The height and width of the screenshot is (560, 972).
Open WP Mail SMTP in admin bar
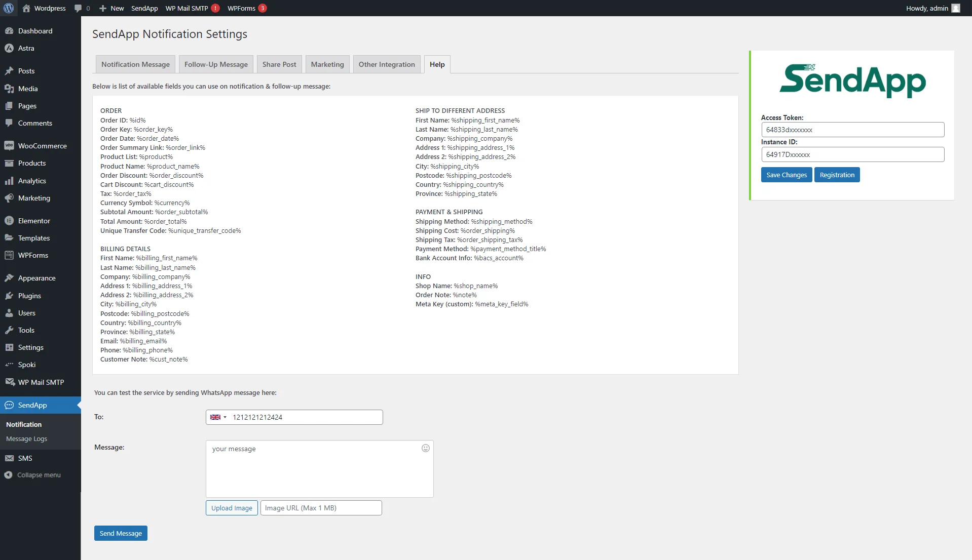click(193, 8)
